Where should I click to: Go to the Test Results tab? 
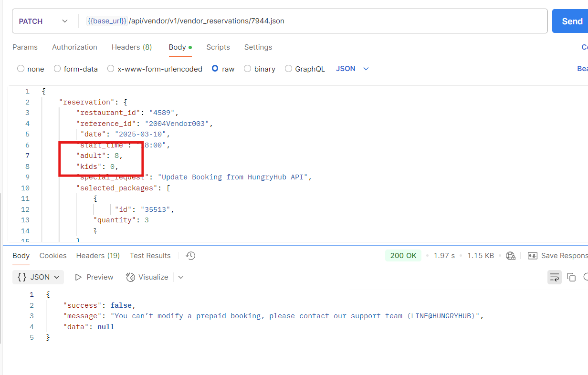click(x=150, y=256)
